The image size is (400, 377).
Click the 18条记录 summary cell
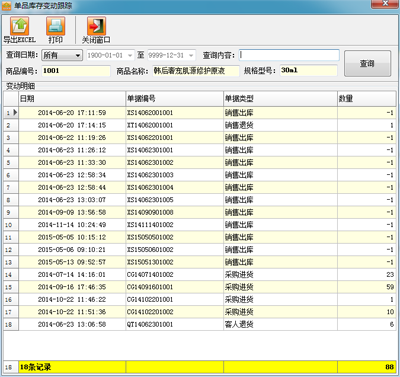(72, 367)
